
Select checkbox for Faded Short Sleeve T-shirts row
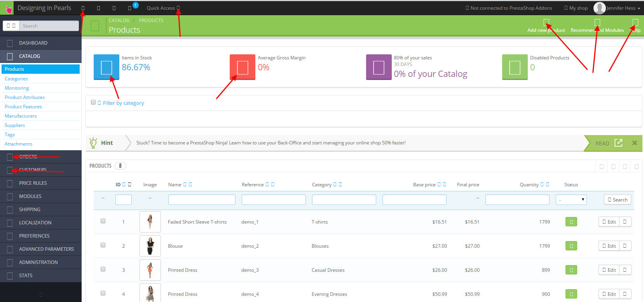[103, 221]
